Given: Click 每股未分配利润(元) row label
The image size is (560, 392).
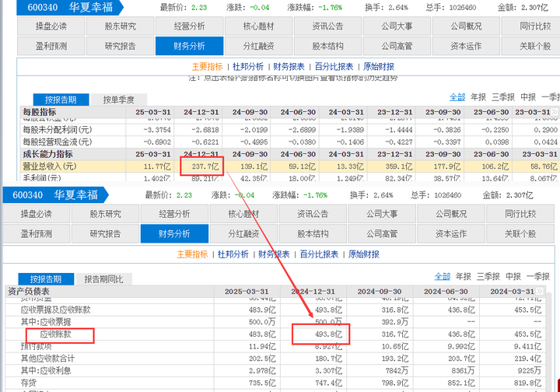Looking at the screenshot, I should pyautogui.click(x=58, y=130).
